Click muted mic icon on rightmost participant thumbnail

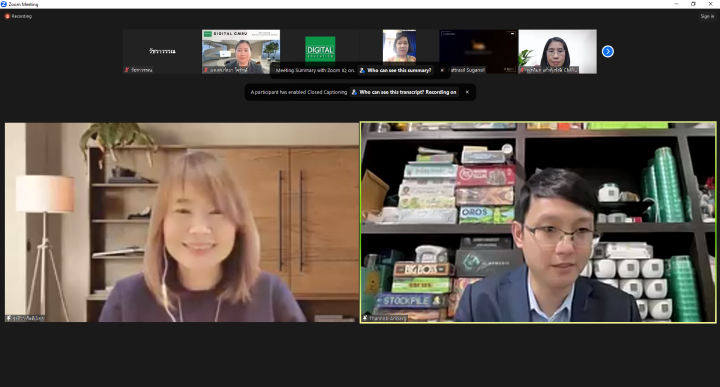[523, 70]
